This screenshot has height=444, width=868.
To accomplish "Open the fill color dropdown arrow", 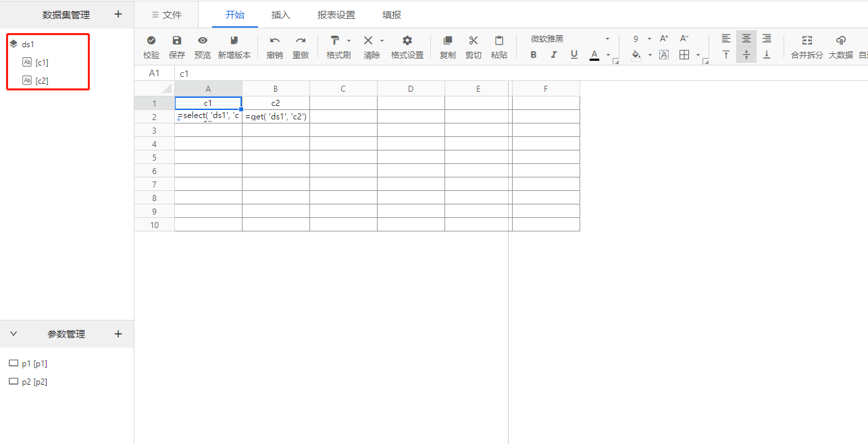I will coord(650,55).
